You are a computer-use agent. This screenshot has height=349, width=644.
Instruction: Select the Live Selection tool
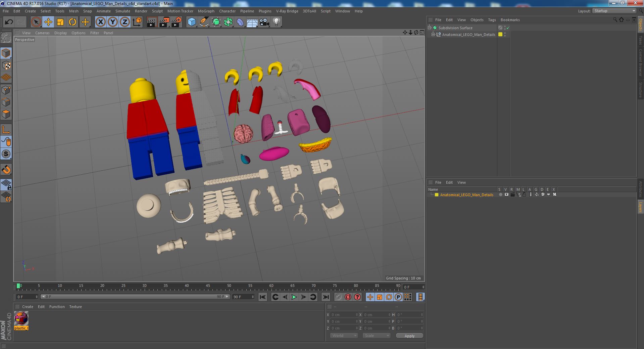(x=36, y=22)
